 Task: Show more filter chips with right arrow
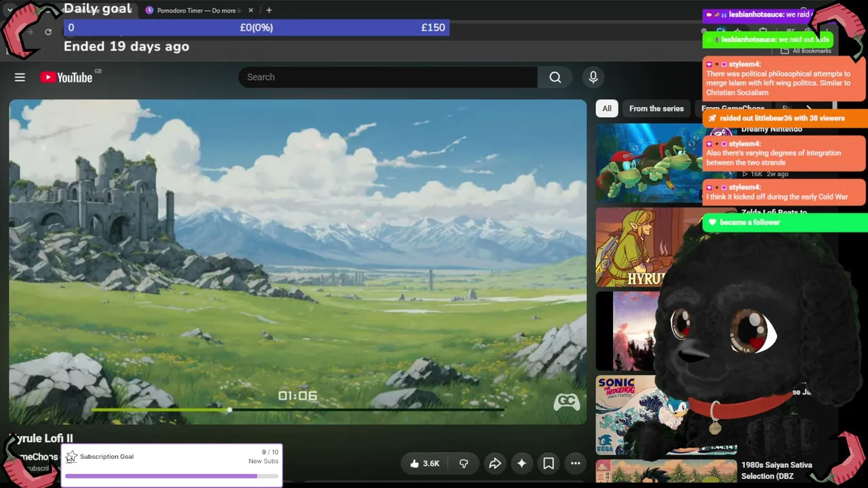tap(808, 108)
